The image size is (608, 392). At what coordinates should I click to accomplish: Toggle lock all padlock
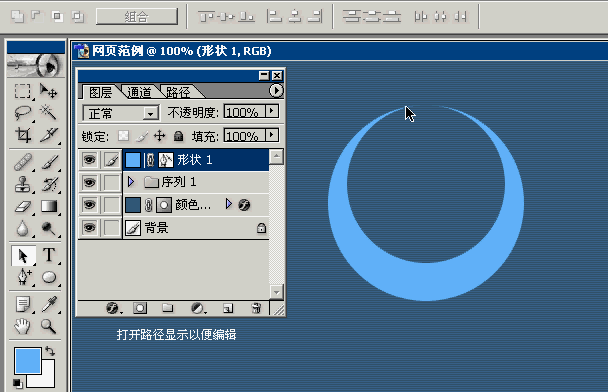(x=178, y=136)
